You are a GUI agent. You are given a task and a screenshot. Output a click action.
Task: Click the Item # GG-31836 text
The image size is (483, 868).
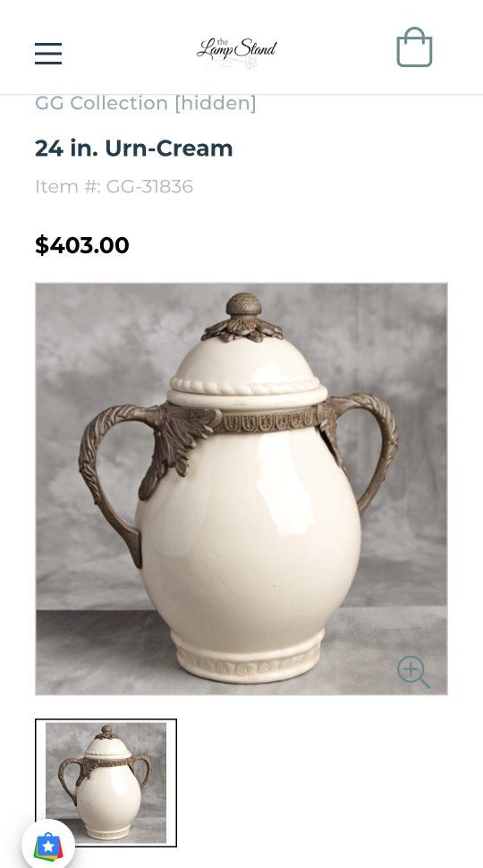[114, 186]
